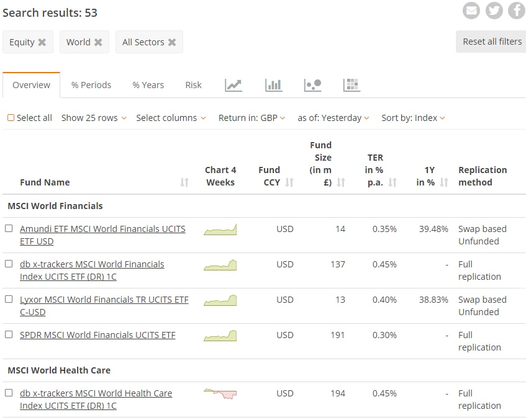526x420 pixels.
Task: Expand the Show 25 rows dropdown
Action: click(x=94, y=118)
